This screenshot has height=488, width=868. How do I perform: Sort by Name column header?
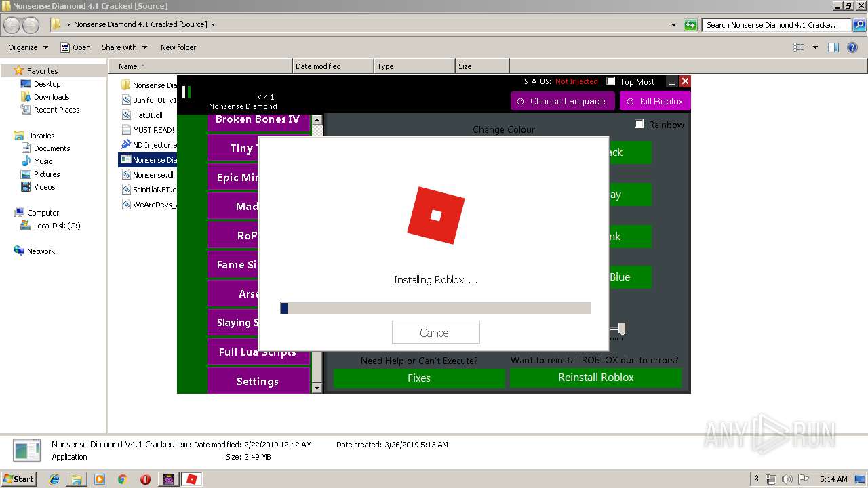tap(200, 66)
